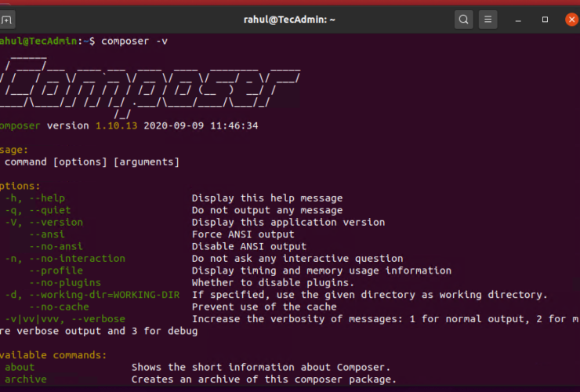Open the terminal hamburger menu
Screen dimensions: 580x392
click(488, 20)
